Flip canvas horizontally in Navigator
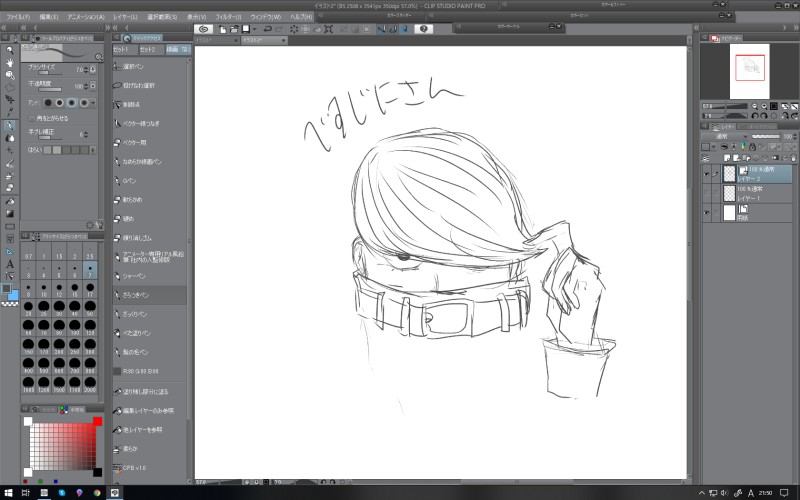 click(x=785, y=116)
